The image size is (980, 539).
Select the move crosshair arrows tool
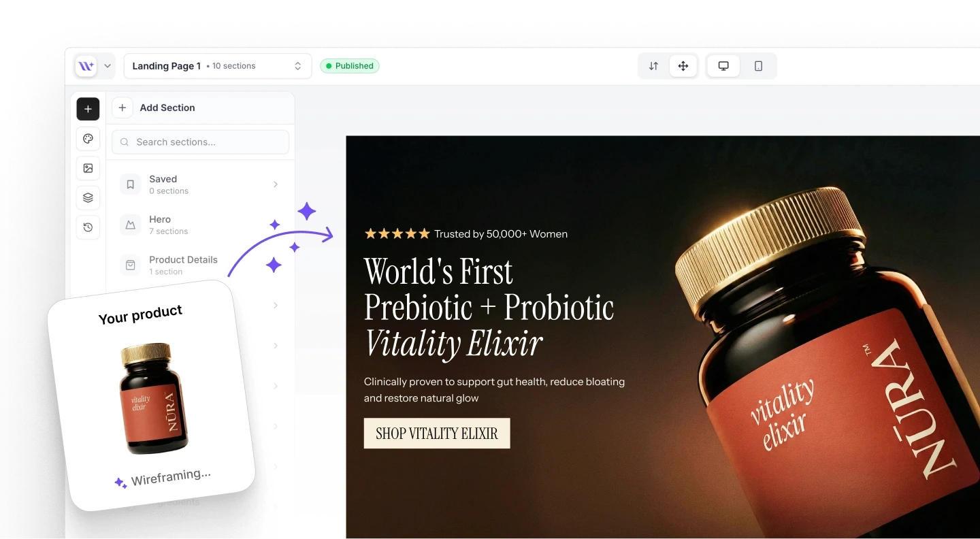(683, 66)
